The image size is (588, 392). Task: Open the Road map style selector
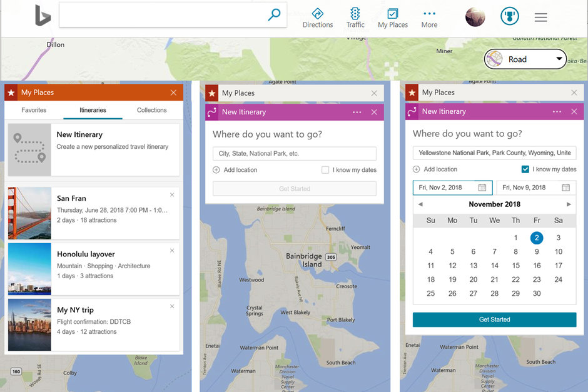[x=524, y=59]
